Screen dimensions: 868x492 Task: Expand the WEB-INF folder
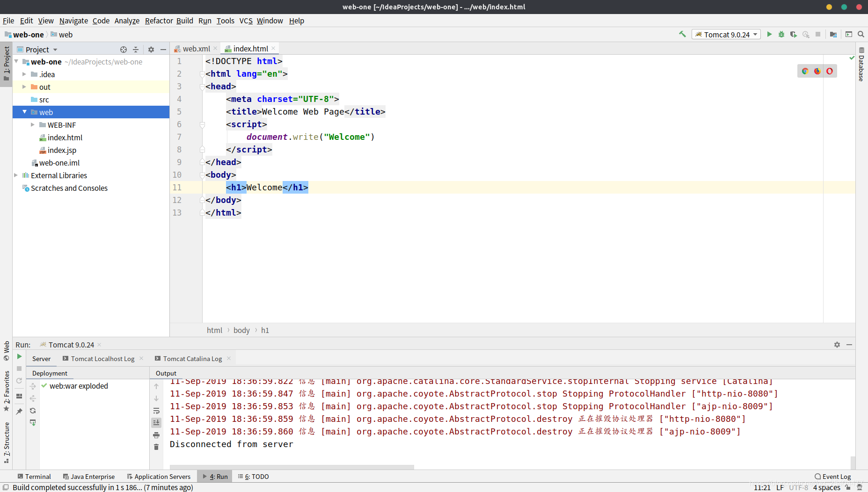(33, 124)
